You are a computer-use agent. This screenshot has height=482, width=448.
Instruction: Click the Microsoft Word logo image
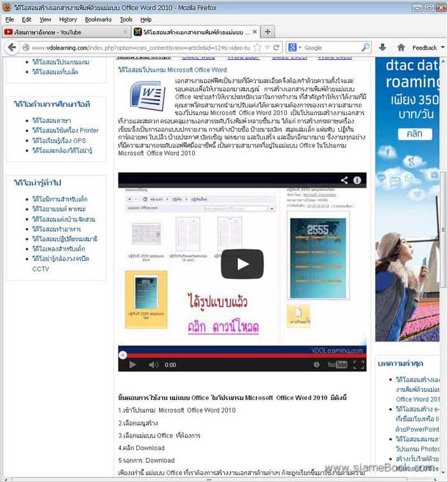point(147,95)
